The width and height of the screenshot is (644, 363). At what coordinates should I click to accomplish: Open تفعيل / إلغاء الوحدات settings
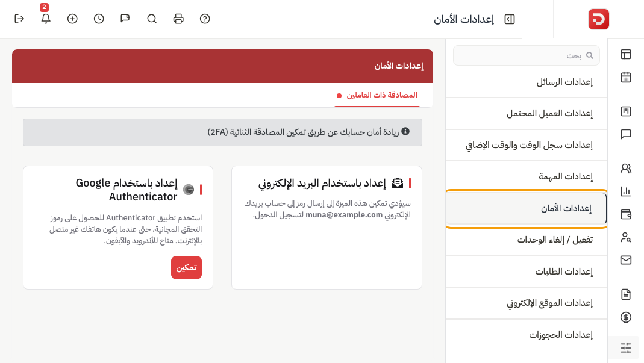click(x=526, y=240)
